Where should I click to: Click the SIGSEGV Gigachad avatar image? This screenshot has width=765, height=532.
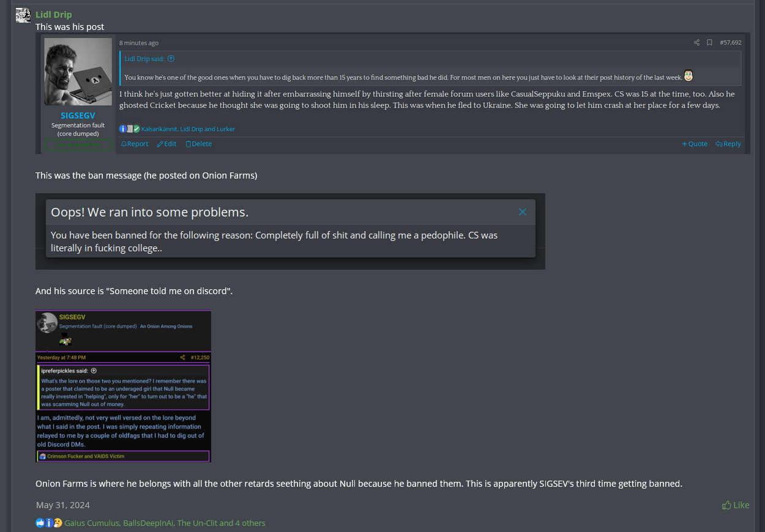point(78,72)
